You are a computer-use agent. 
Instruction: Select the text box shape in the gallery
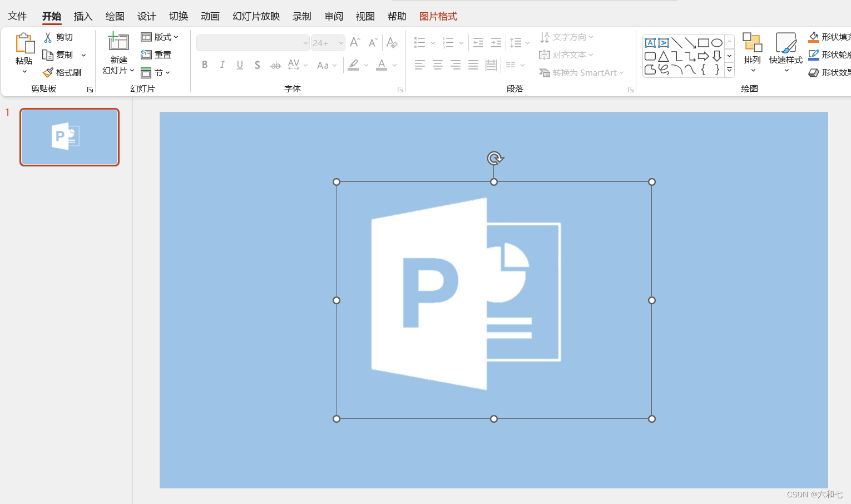coord(650,43)
